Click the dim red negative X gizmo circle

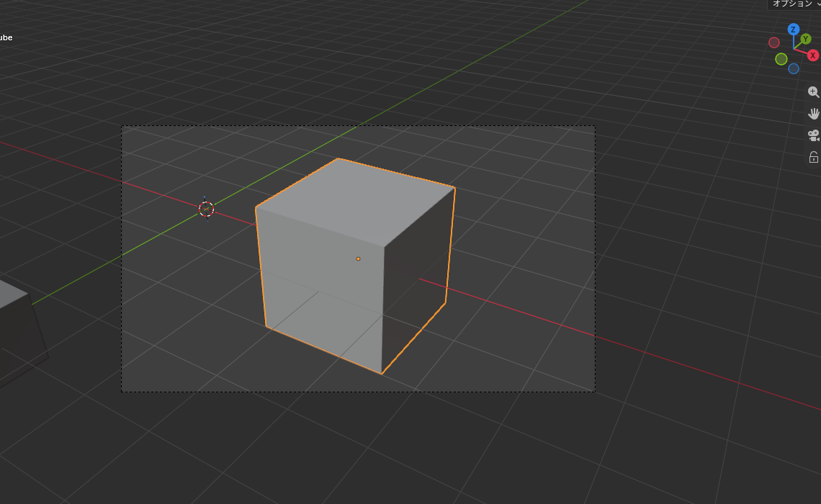[774, 42]
